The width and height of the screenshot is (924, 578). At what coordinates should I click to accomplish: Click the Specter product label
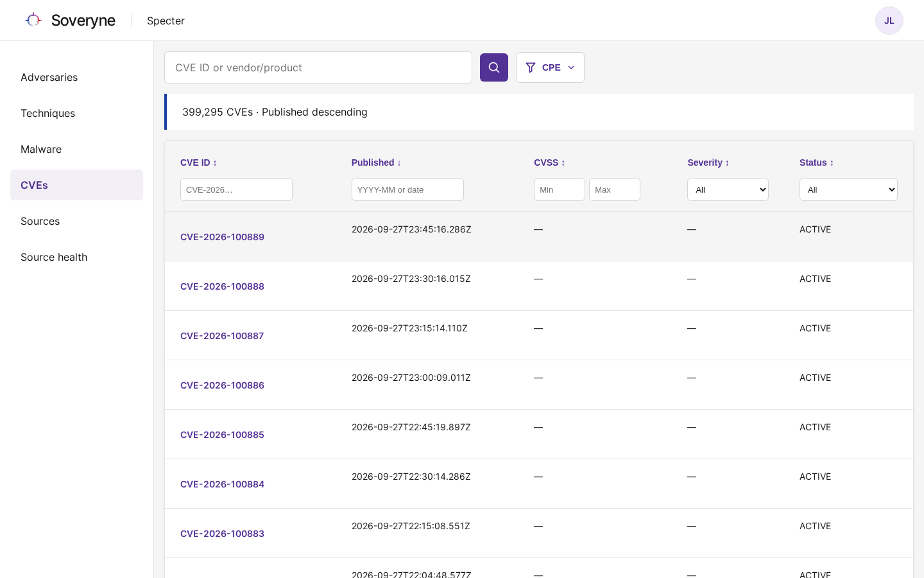pyautogui.click(x=166, y=21)
